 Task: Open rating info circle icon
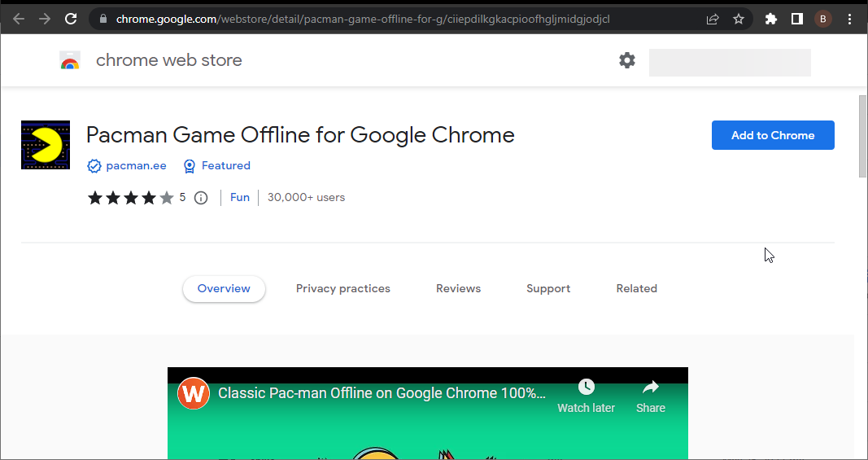point(201,198)
